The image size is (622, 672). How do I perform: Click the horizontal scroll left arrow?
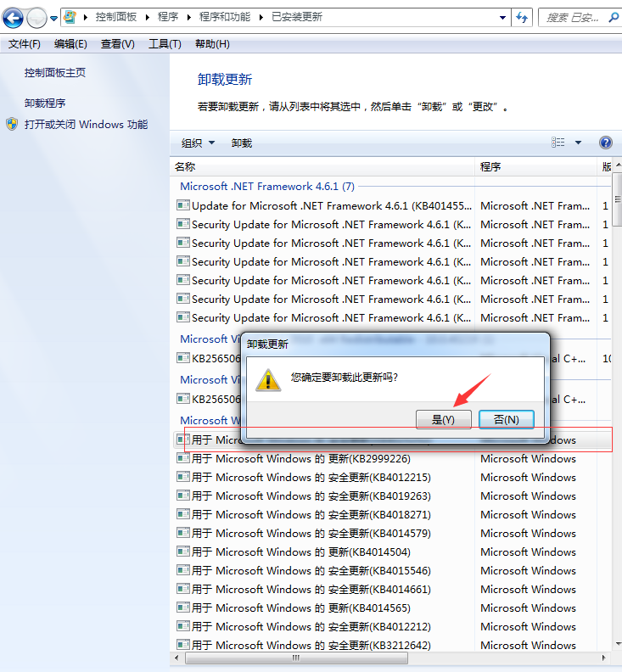(x=177, y=658)
